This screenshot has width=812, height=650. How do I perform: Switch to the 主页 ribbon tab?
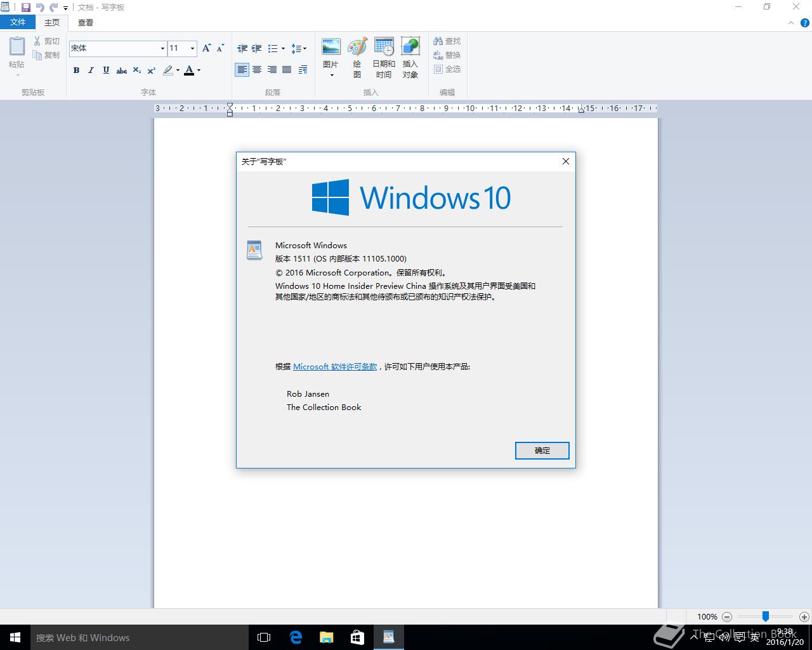(52, 22)
